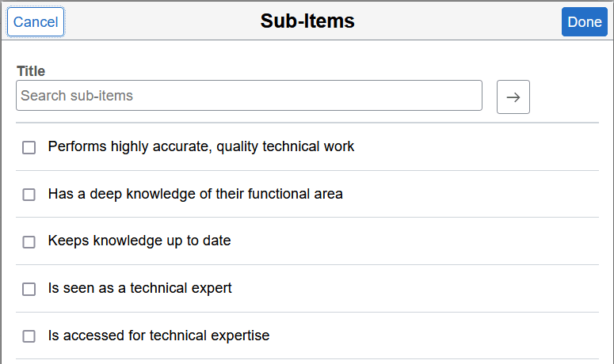
Task: Click the 'Is seen as a technical expert' text
Action: (139, 288)
